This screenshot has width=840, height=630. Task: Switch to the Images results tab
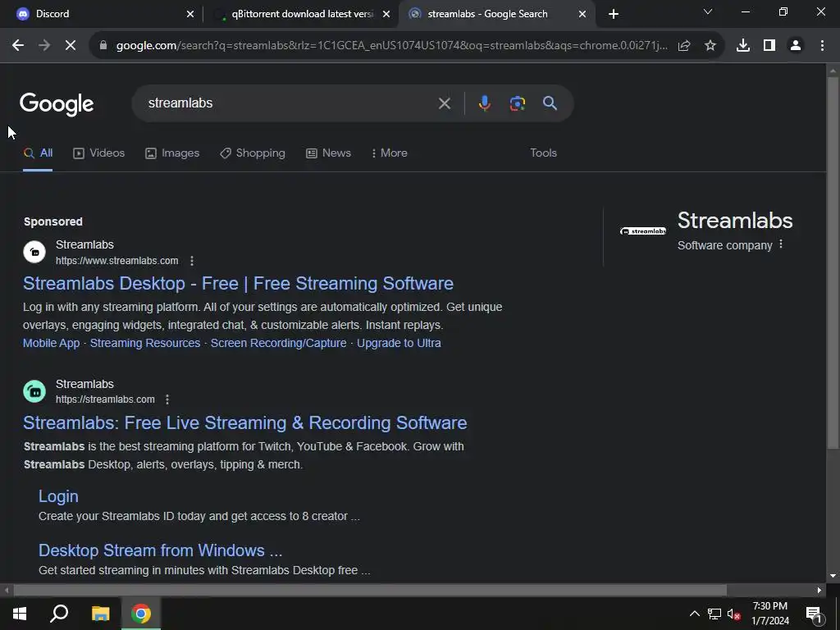pyautogui.click(x=172, y=153)
